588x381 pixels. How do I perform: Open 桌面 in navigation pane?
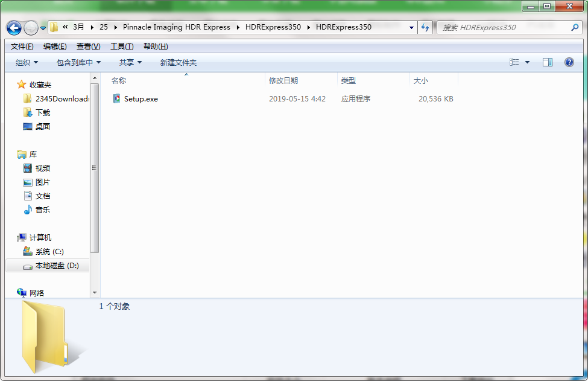(43, 127)
